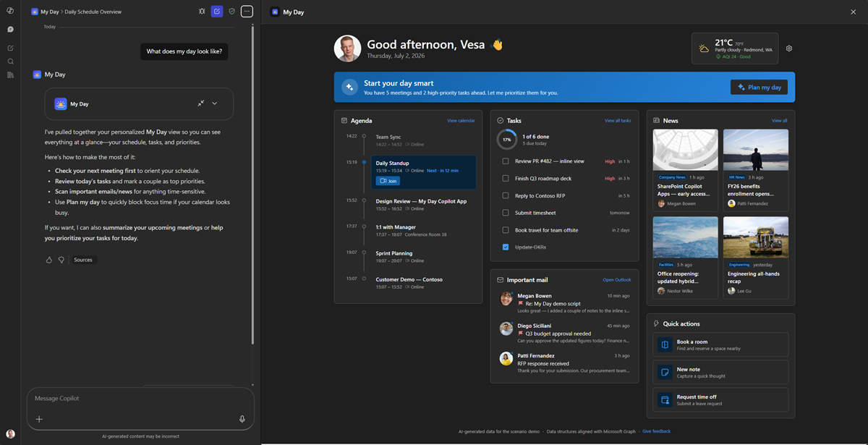Image resolution: width=868 pixels, height=445 pixels.
Task: Click the highlighted new chat button in header
Action: point(217,12)
